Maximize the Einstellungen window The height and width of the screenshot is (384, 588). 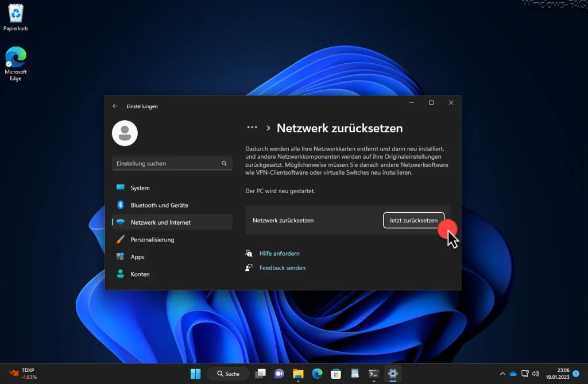[431, 102]
